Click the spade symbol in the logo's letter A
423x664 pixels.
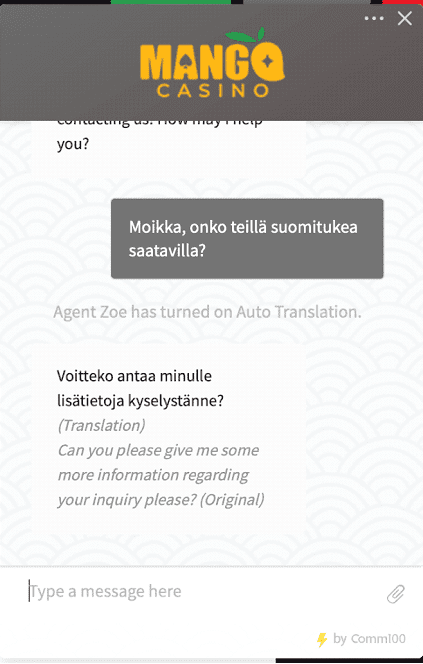pyautogui.click(x=185, y=63)
